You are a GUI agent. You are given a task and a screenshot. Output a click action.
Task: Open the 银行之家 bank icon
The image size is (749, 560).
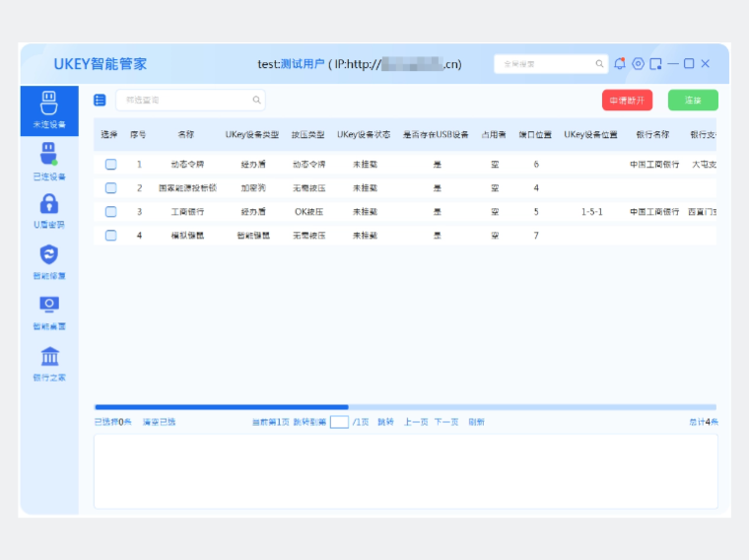coord(48,356)
